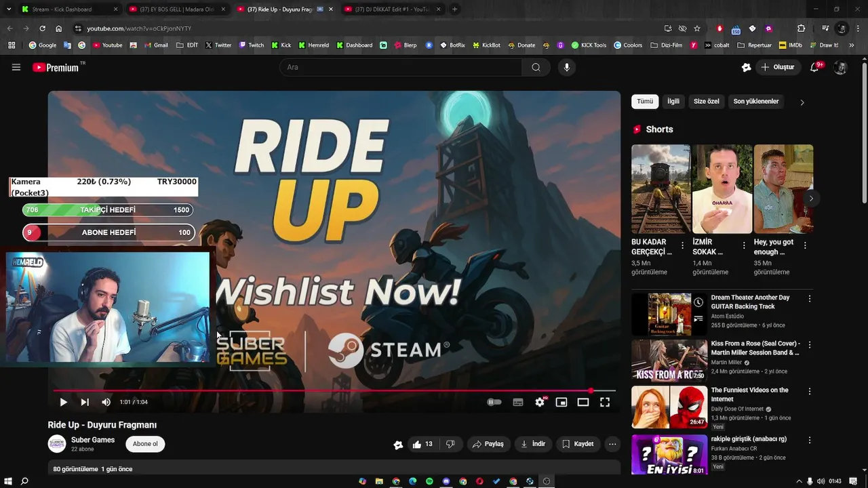This screenshot has height=488, width=868.
Task: Open the KICK Tools bookmark
Action: pyautogui.click(x=589, y=45)
